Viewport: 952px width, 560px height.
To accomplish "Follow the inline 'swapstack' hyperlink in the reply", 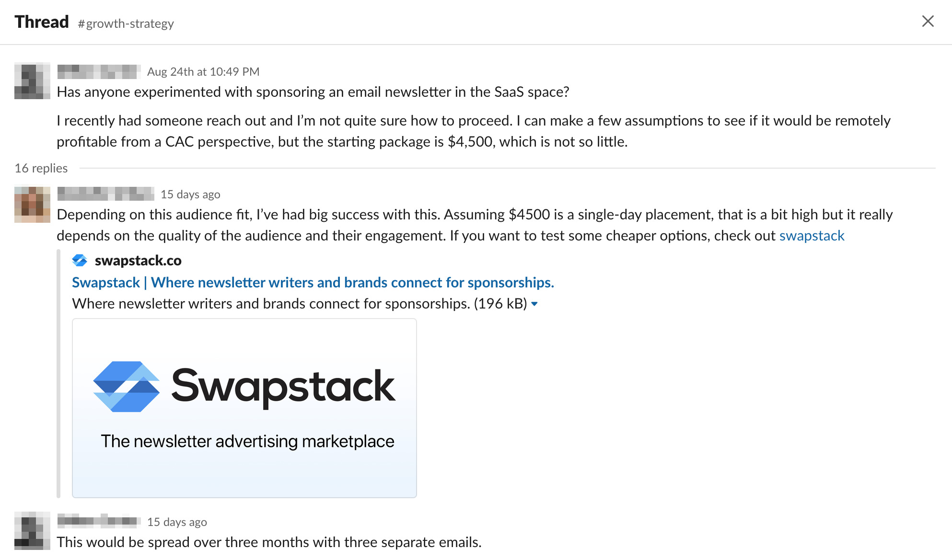I will click(x=812, y=236).
